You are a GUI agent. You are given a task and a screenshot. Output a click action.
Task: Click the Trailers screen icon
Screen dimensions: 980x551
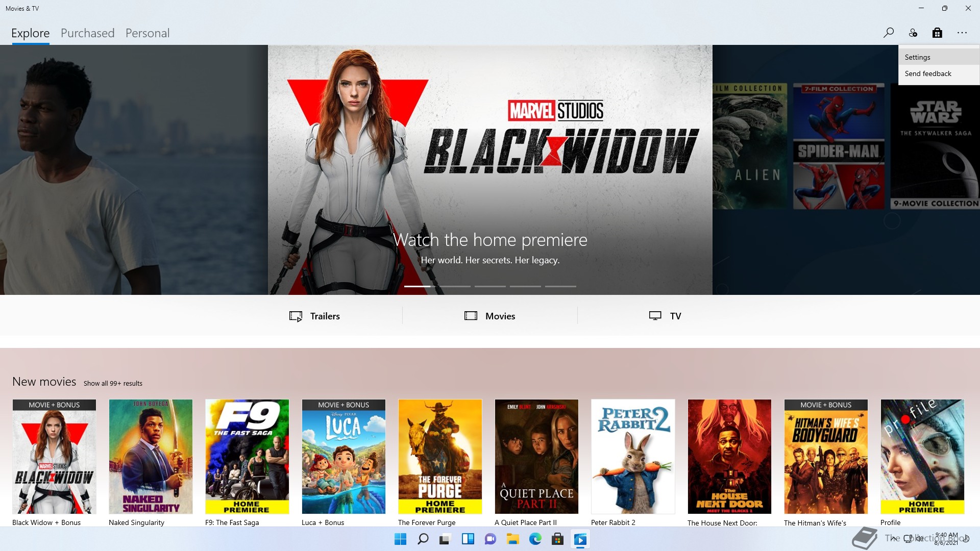pyautogui.click(x=296, y=316)
